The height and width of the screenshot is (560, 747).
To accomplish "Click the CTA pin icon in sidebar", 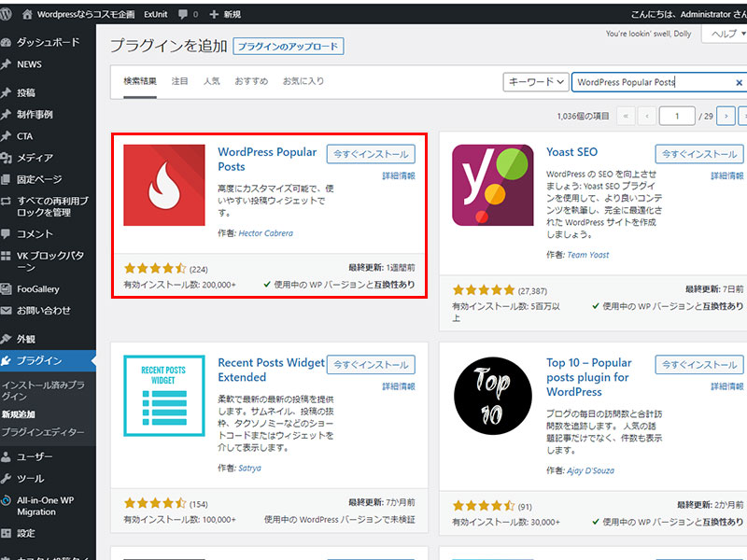I will pyautogui.click(x=6, y=136).
